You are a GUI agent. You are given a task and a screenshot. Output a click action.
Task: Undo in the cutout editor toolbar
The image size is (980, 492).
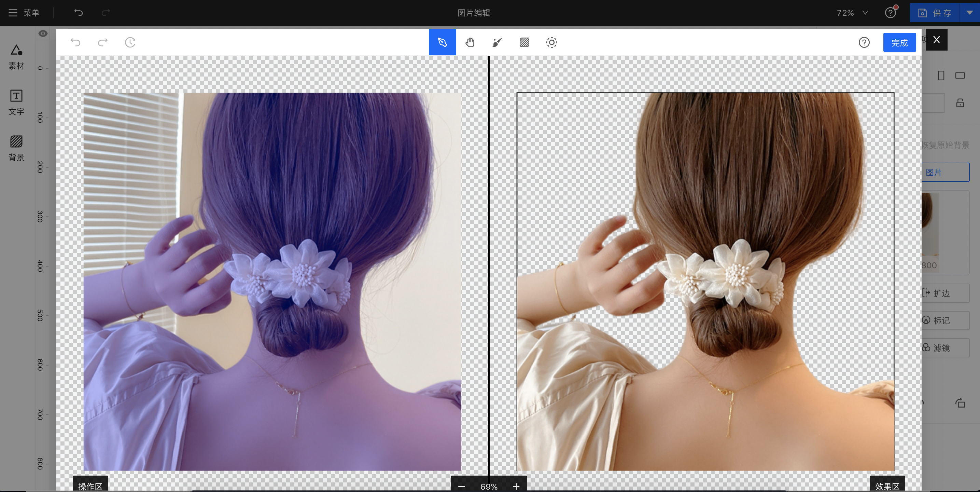(x=75, y=42)
